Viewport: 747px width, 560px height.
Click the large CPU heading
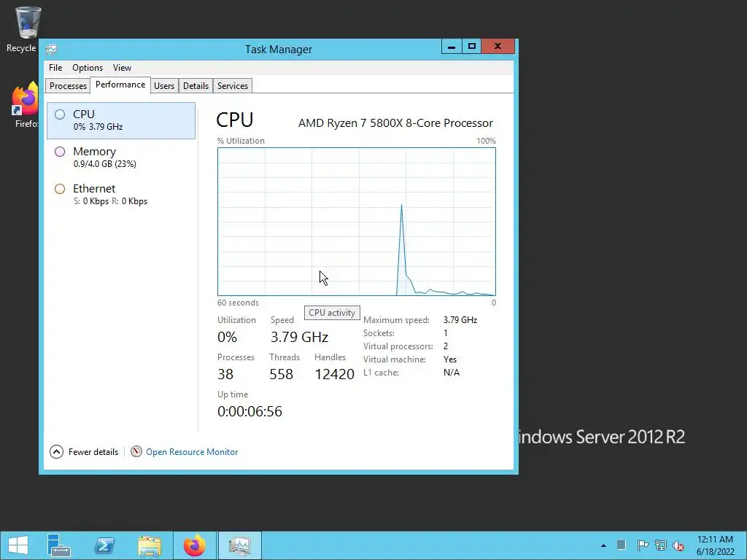tap(234, 120)
